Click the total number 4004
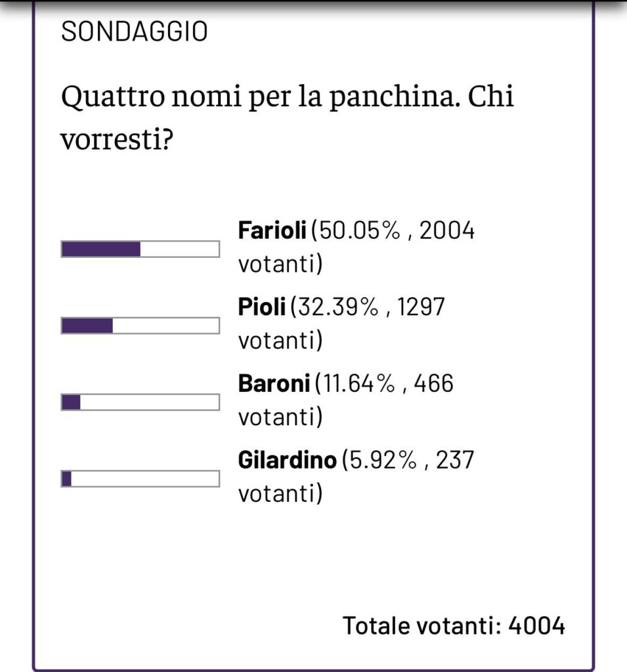627x672 pixels. tap(536, 625)
